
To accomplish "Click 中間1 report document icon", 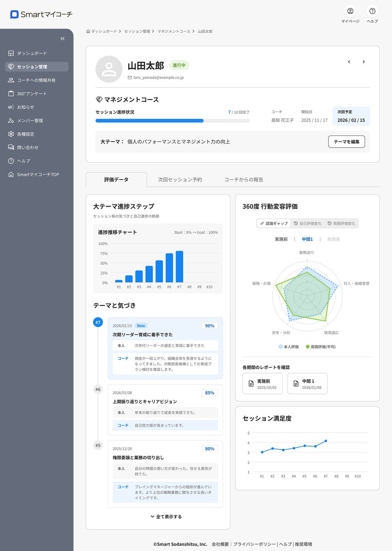I will coord(296,384).
